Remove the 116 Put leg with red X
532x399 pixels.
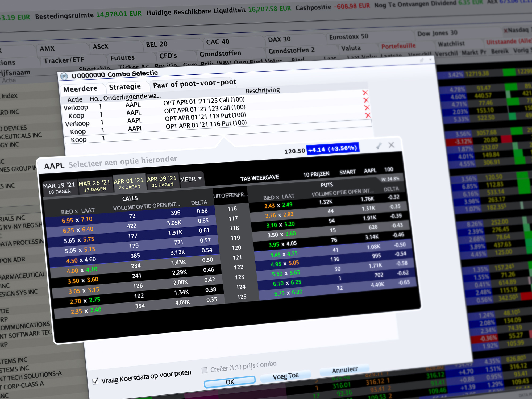click(x=368, y=115)
